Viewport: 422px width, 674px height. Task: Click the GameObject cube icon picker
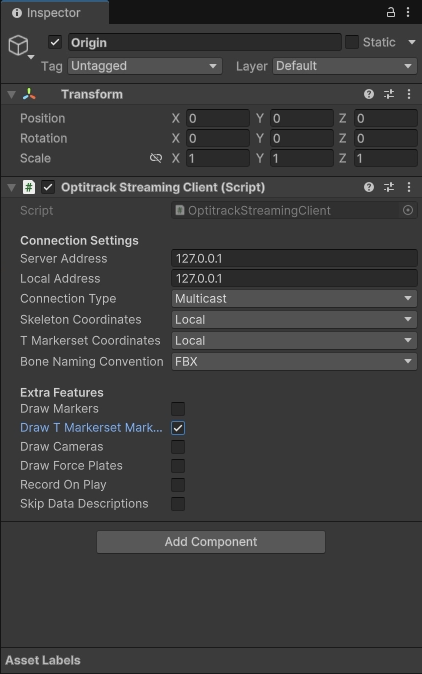[19, 46]
